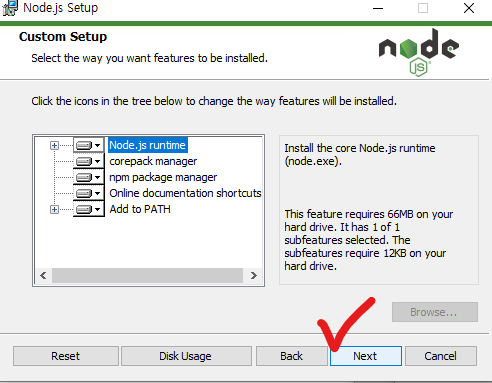Reset the feature selections

click(66, 356)
